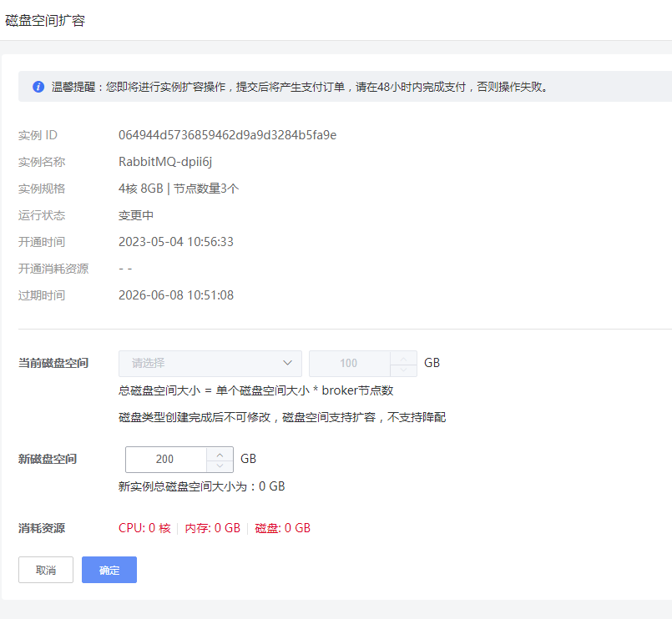The image size is (672, 619).
Task: Open the 请选择 disk type dropdown
Action: [x=210, y=363]
